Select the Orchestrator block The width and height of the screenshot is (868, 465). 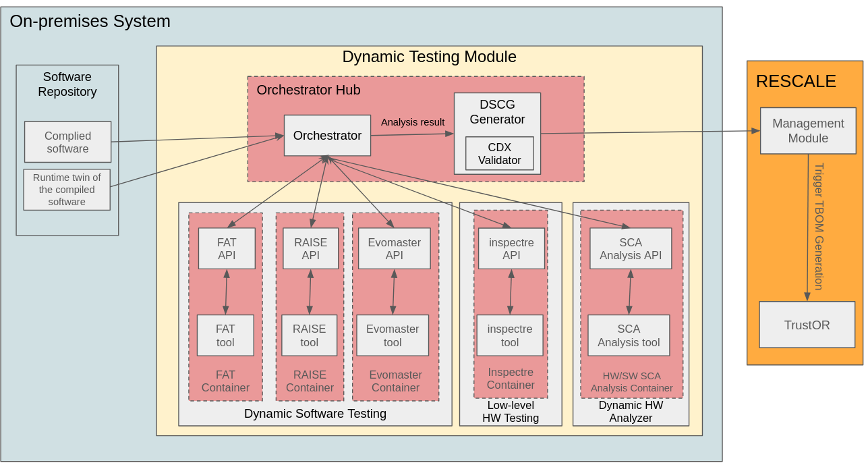328,135
